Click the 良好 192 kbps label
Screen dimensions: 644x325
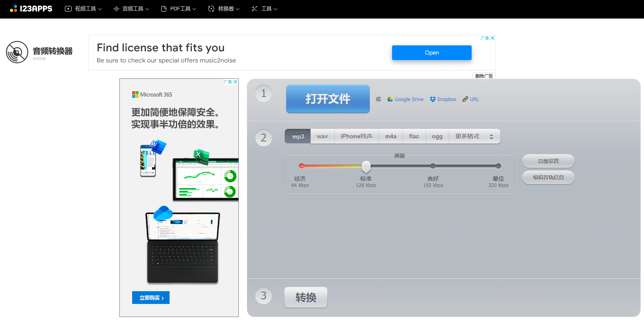point(433,182)
